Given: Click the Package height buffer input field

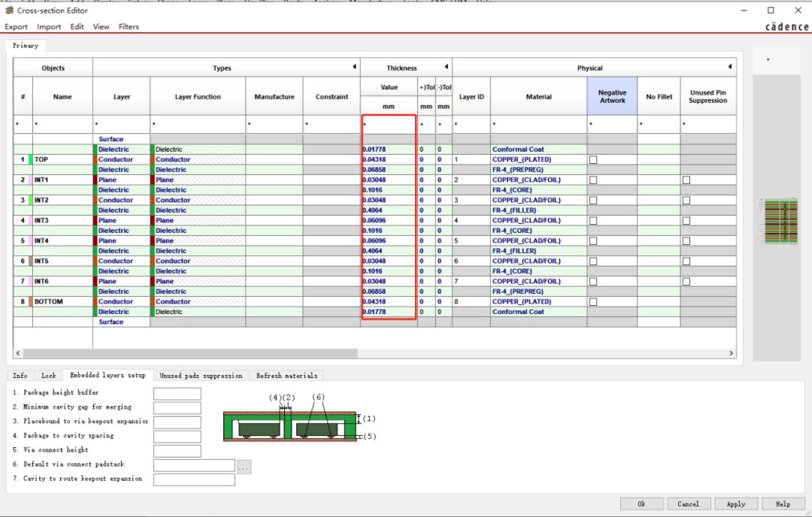Looking at the screenshot, I should tap(177, 394).
